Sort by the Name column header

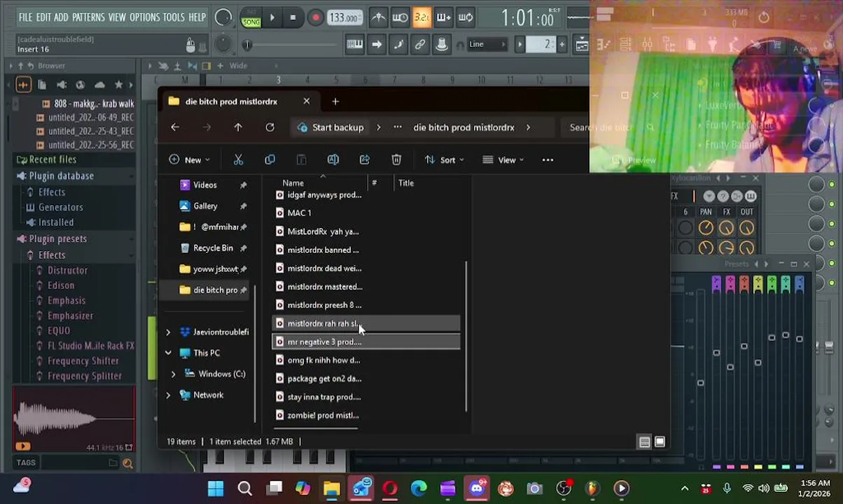point(293,183)
